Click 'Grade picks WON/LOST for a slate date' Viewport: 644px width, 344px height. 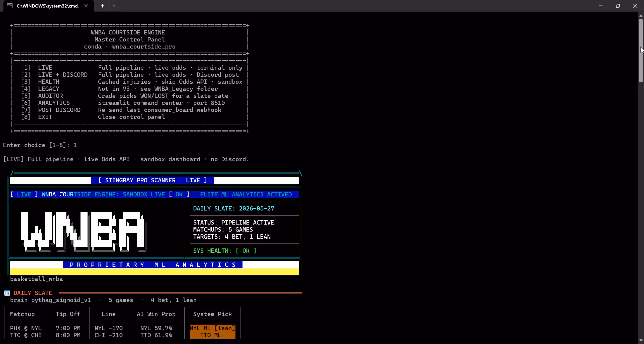tap(163, 96)
